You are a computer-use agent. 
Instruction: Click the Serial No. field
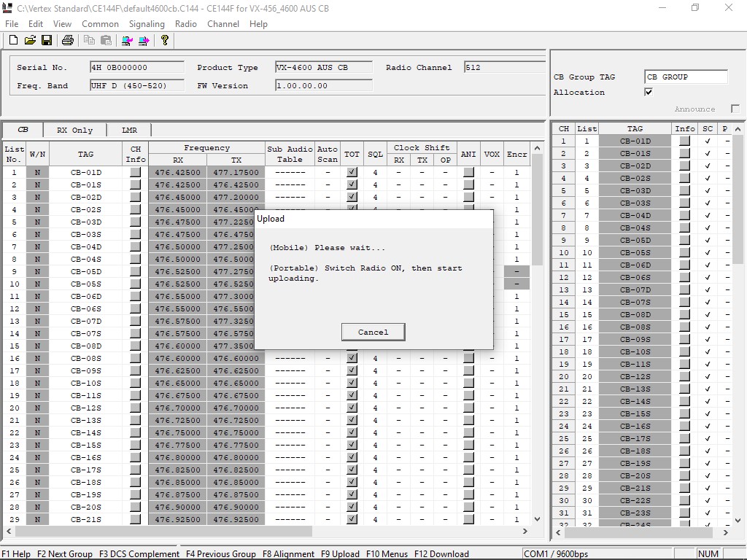[136, 67]
